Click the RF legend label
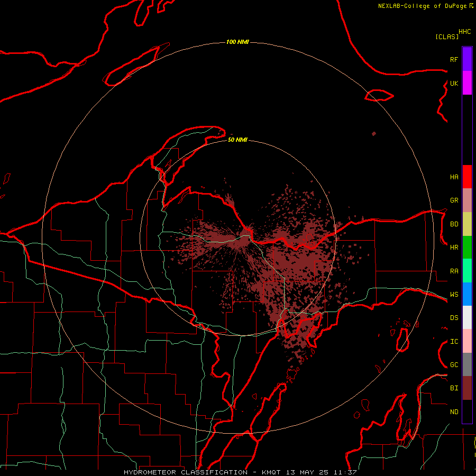Image resolution: width=476 pixels, height=476 pixels. point(454,59)
